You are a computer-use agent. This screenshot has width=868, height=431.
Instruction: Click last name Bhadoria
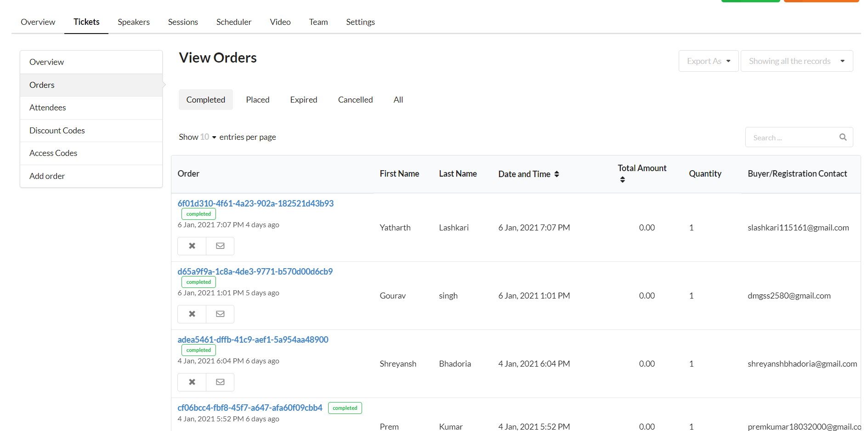(455, 364)
